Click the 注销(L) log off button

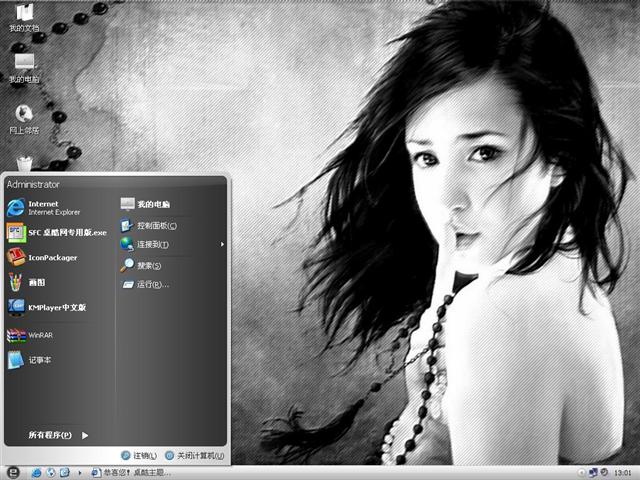tap(138, 455)
